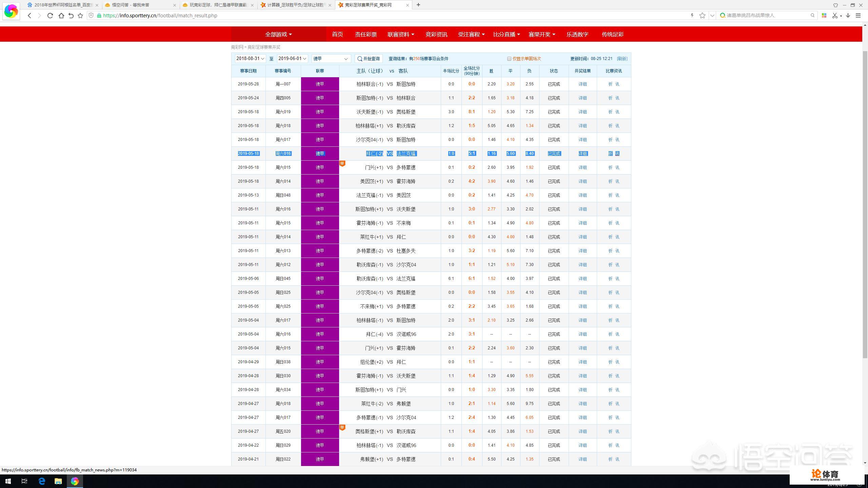Screen dimensions: 868x488
Task: Expand the 全部游戏 menu
Action: click(278, 34)
